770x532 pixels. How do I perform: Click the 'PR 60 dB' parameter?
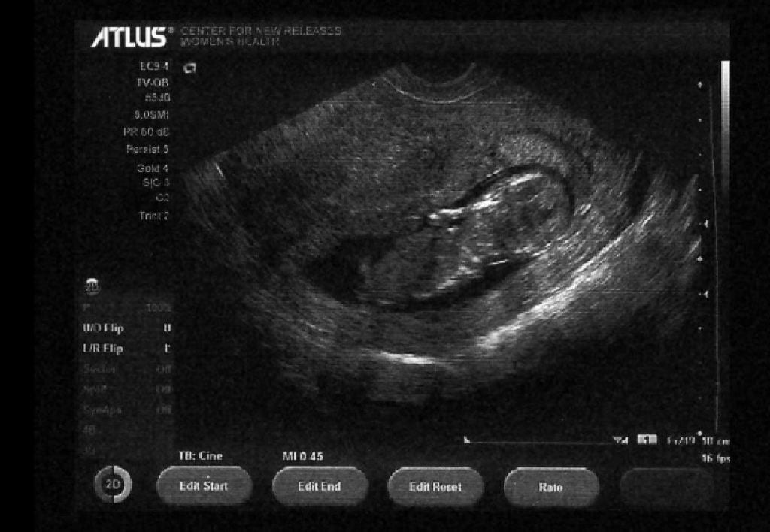coord(146,132)
